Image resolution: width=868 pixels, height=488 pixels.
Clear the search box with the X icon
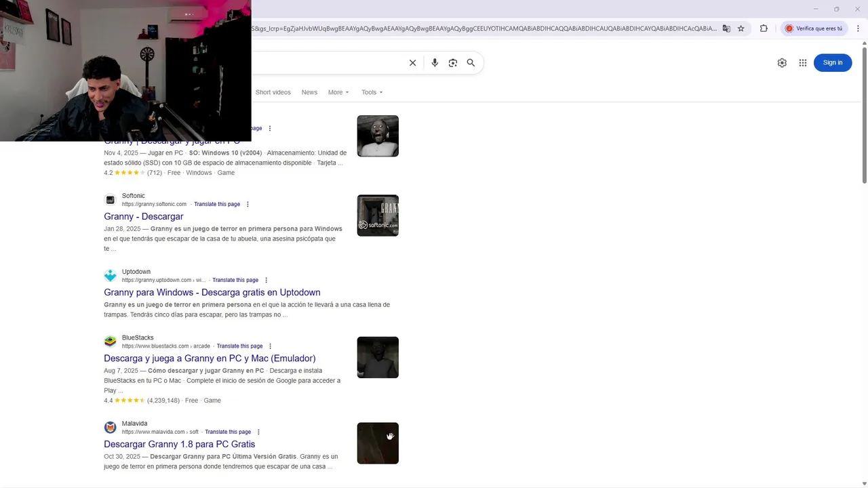point(412,63)
